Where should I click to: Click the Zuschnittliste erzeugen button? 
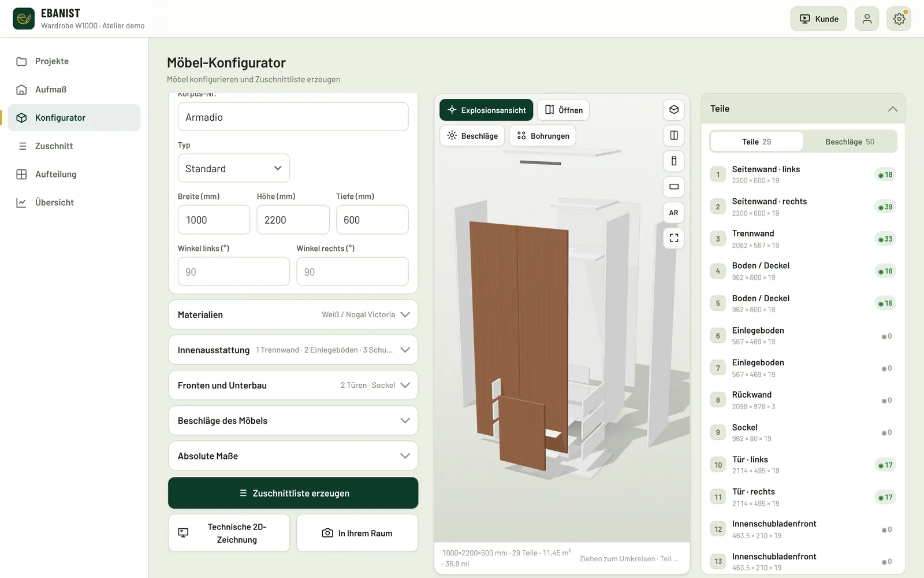(x=293, y=493)
